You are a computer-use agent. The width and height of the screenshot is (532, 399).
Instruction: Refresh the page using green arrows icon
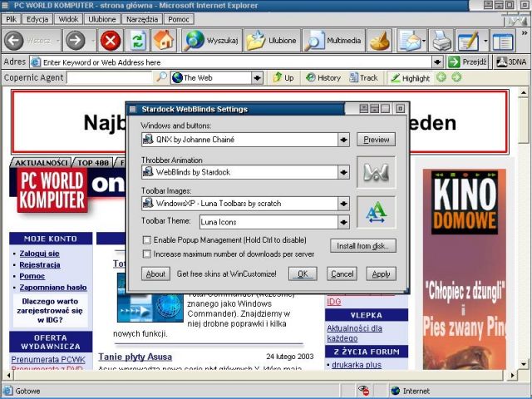[x=138, y=41]
